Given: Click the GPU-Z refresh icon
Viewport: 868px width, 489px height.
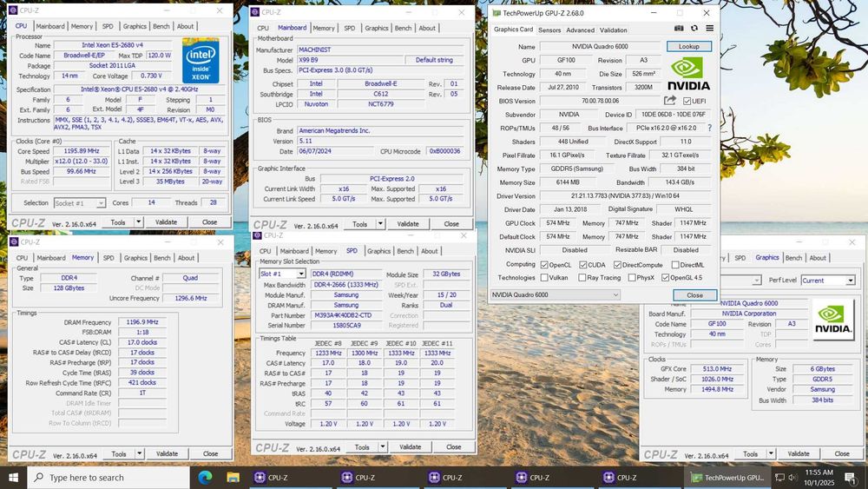Looking at the screenshot, I should (x=694, y=30).
